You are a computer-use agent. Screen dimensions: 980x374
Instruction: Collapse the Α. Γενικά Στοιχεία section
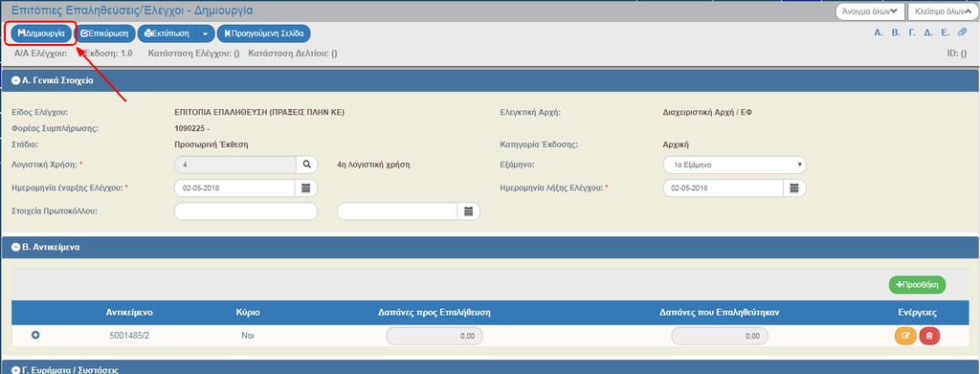point(15,80)
